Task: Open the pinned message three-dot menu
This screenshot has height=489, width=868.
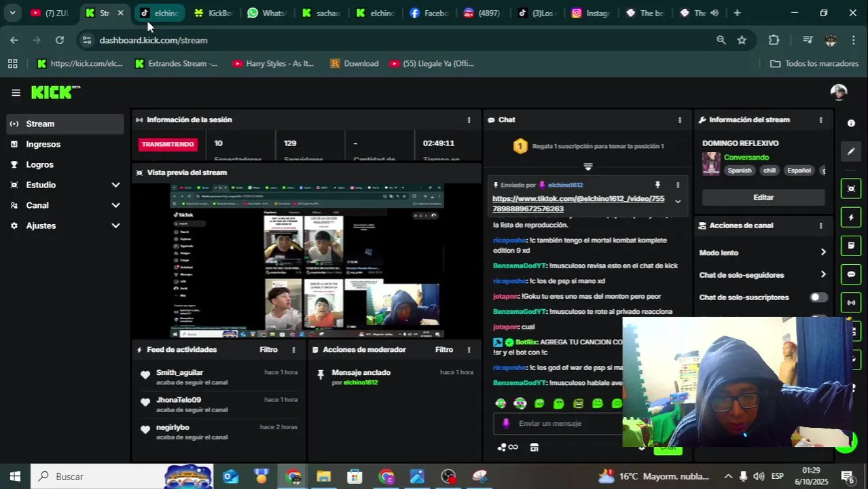Action: (677, 185)
